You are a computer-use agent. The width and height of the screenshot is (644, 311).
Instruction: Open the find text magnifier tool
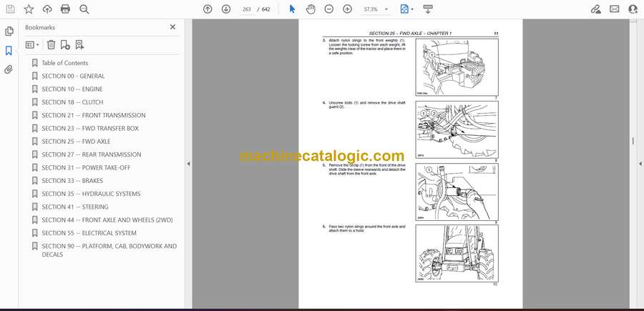84,9
